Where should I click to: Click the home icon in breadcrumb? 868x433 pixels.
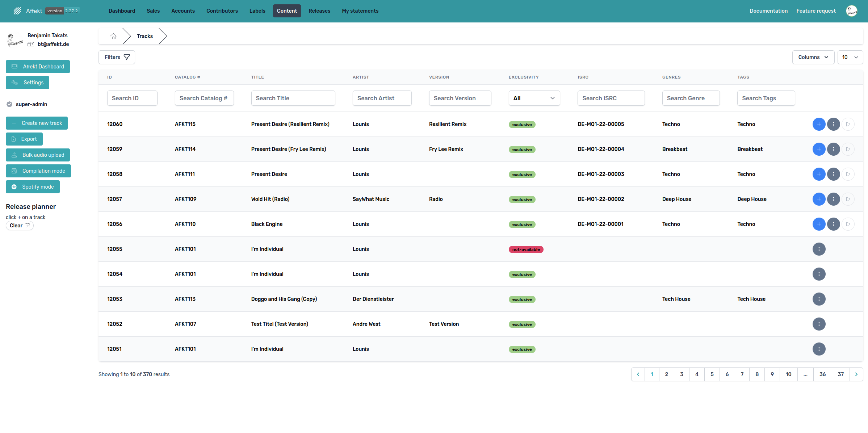(x=113, y=36)
